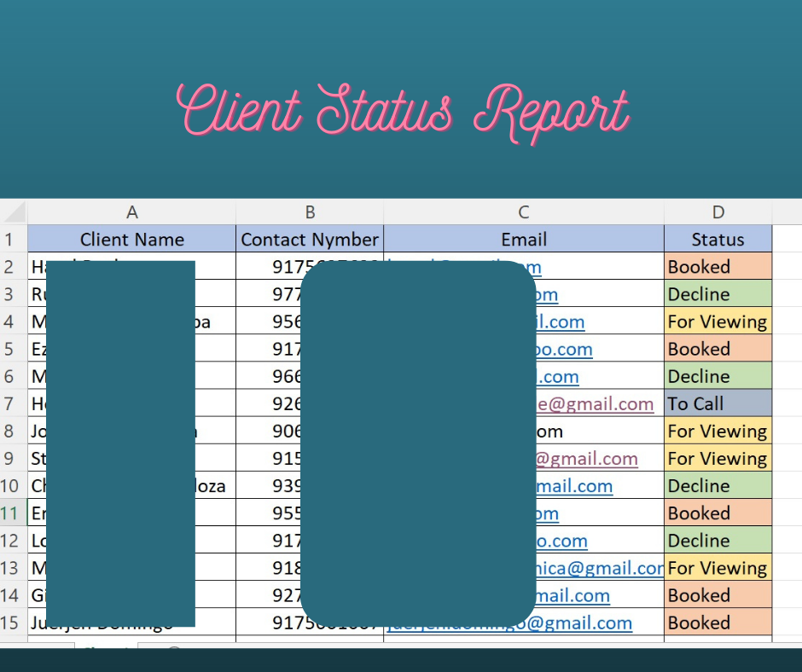Select row 11 header number

[x=9, y=513]
